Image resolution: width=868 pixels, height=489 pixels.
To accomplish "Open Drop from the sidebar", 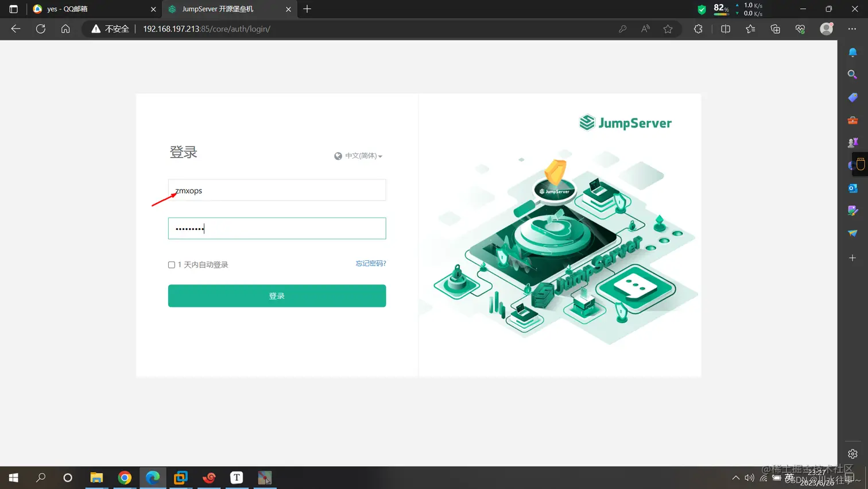I will 852,233.
